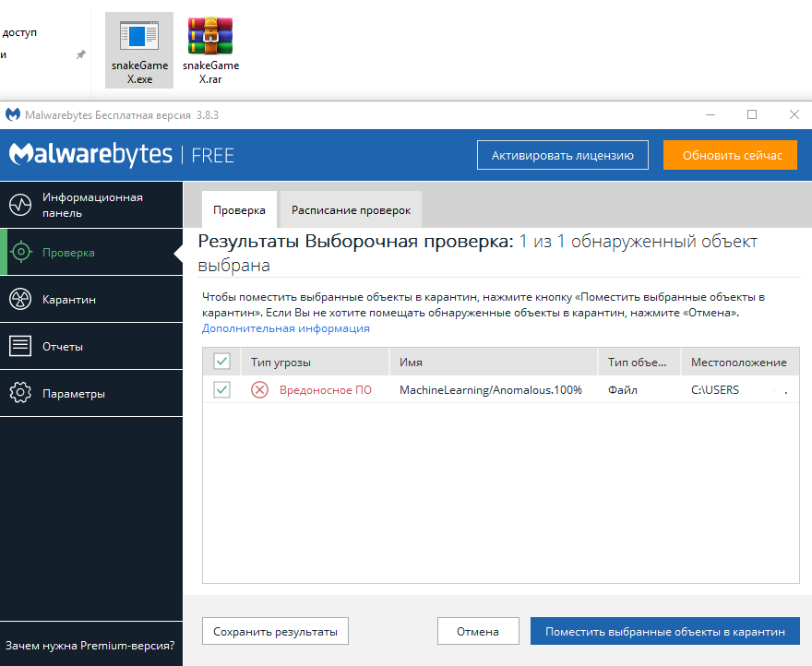Screen dimensions: 812x666
Task: Click the quarantine radiation icon
Action: click(20, 300)
